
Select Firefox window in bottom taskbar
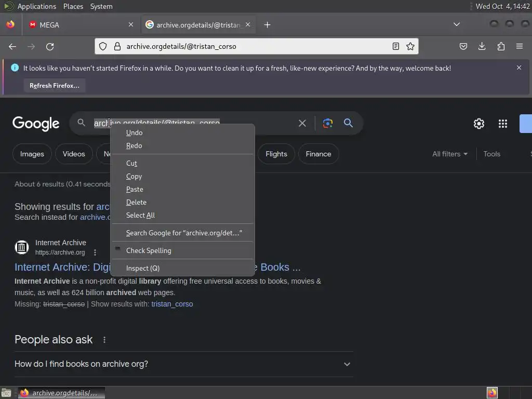pos(61,393)
